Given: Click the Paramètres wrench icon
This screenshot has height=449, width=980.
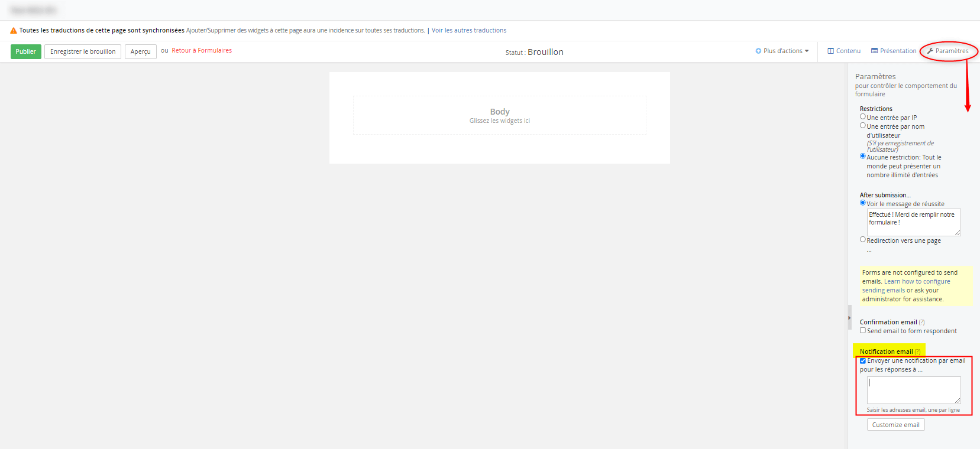Looking at the screenshot, I should pos(930,51).
